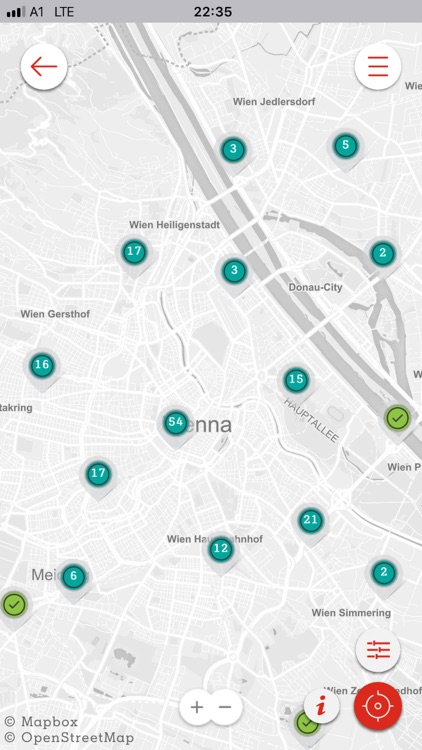The width and height of the screenshot is (422, 750).
Task: Select cluster 17 below Wien Heiligenstadt
Action: coord(134,252)
